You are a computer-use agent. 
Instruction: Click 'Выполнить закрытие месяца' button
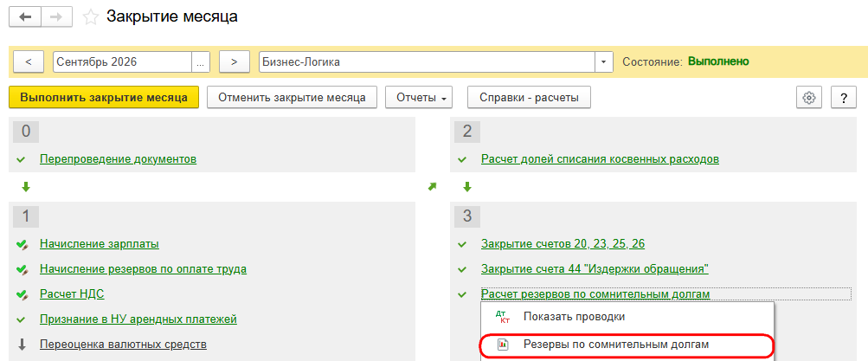[104, 98]
